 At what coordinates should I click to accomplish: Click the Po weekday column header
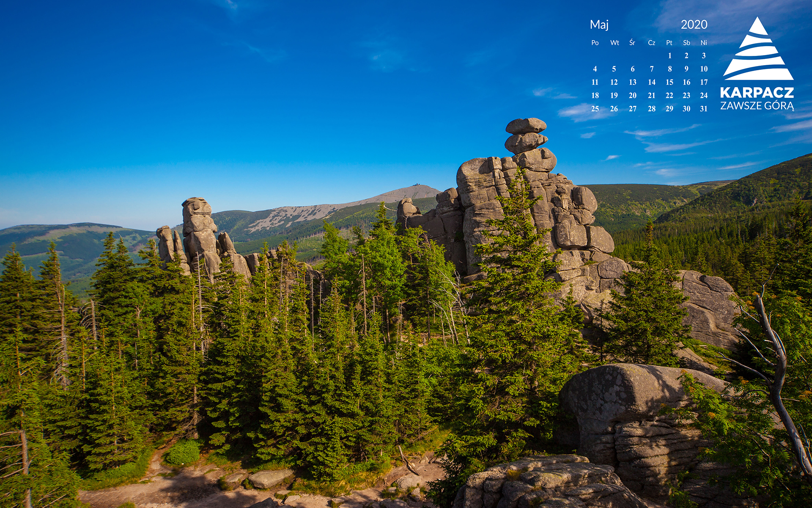[x=595, y=43]
